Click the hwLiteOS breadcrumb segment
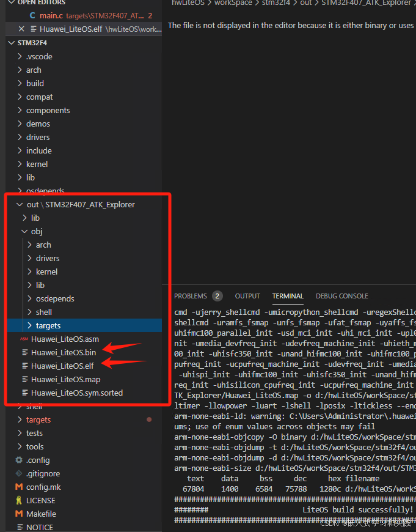 point(188,2)
